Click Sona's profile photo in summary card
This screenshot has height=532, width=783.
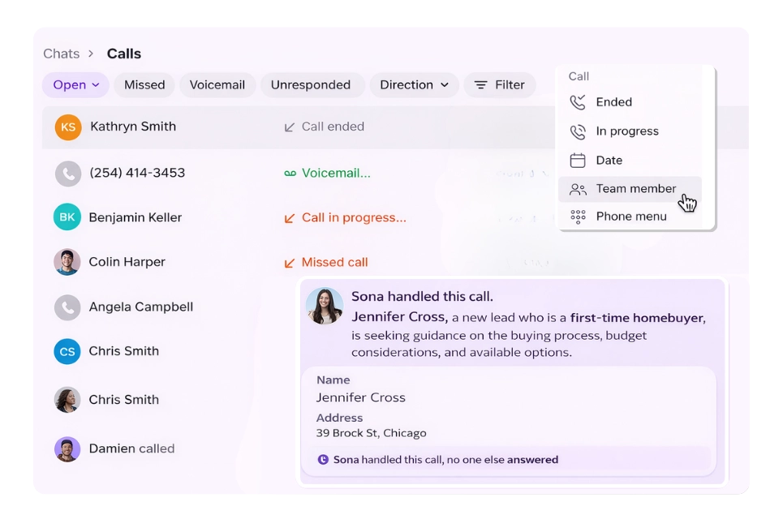[325, 307]
